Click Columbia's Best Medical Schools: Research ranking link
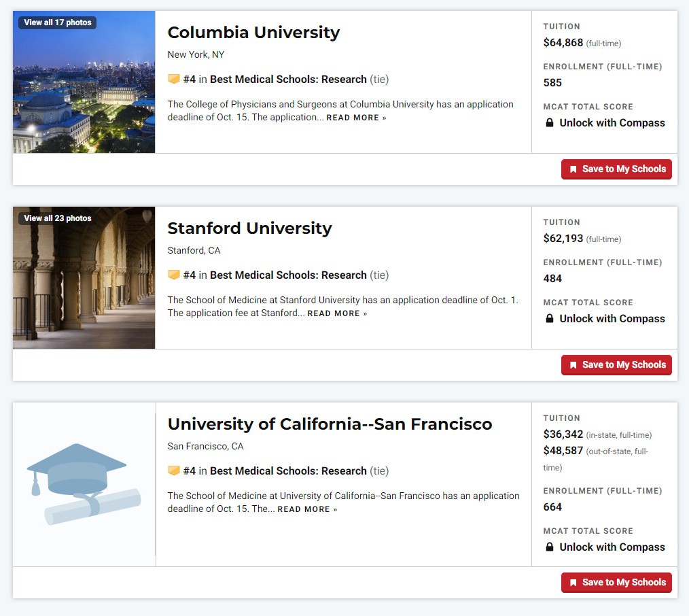Viewport: 689px width, 616px height. tap(288, 79)
